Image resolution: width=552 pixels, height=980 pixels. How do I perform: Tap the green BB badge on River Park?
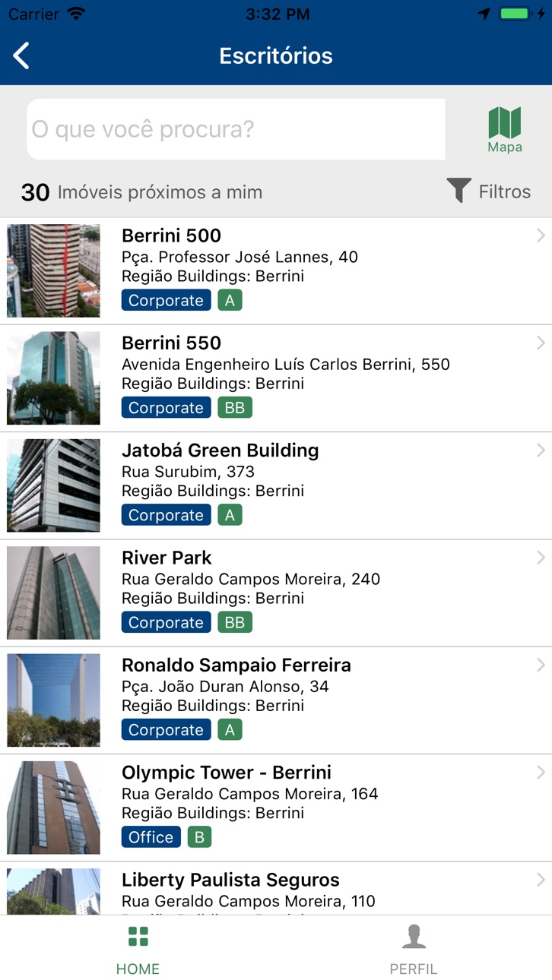[x=235, y=623]
